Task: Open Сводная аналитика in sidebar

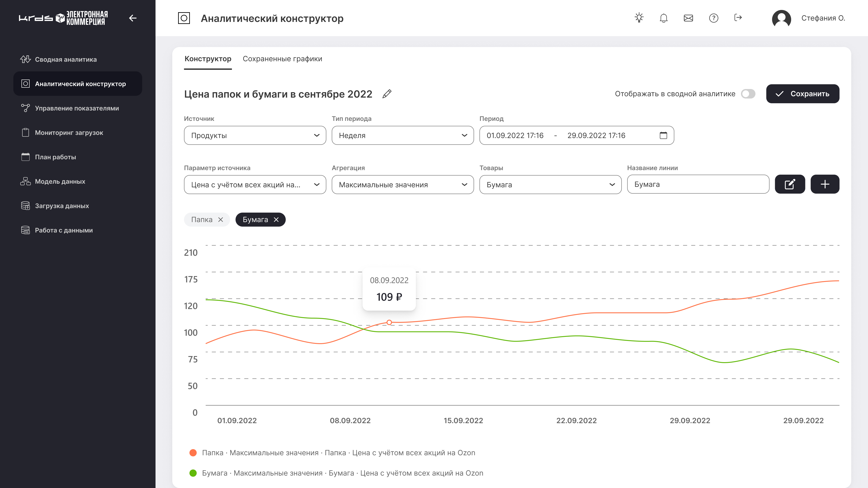Action: 66,60
